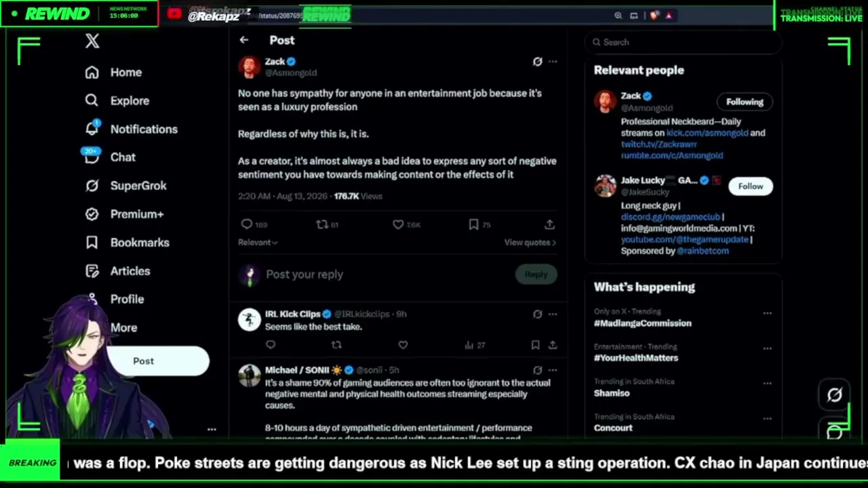Bookmark the IRL Kick Clips reply

click(535, 345)
